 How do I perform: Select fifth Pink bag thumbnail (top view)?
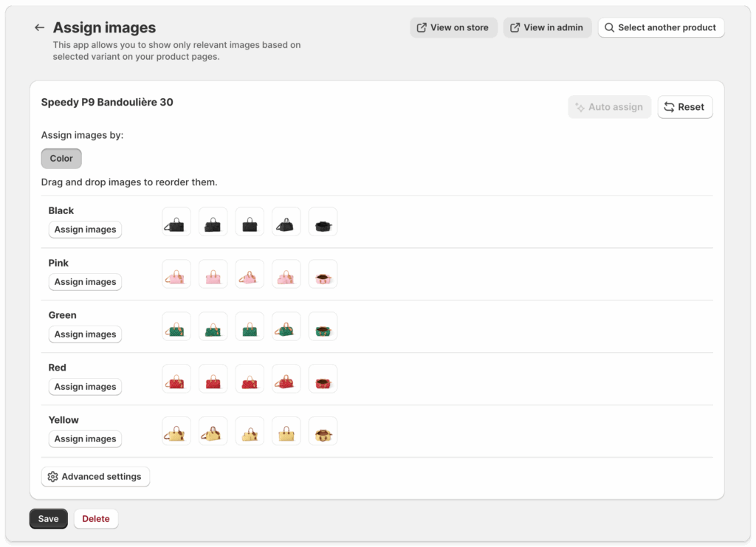click(323, 274)
